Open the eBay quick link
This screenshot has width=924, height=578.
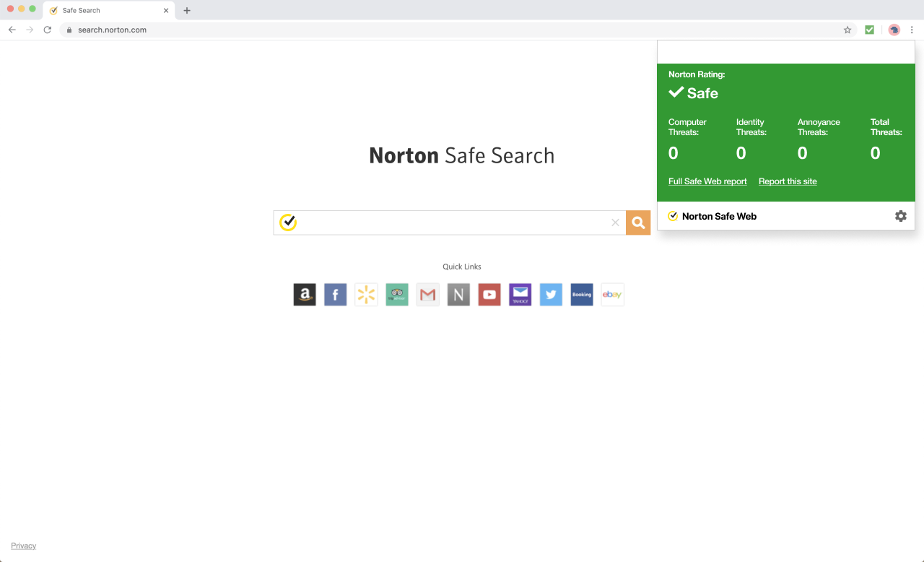point(612,294)
